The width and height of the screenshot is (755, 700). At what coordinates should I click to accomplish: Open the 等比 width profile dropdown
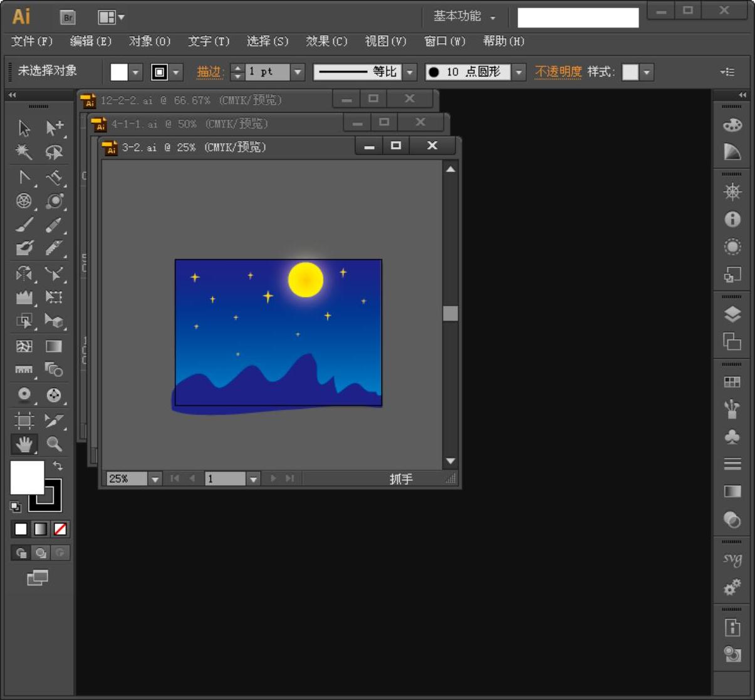pyautogui.click(x=410, y=72)
